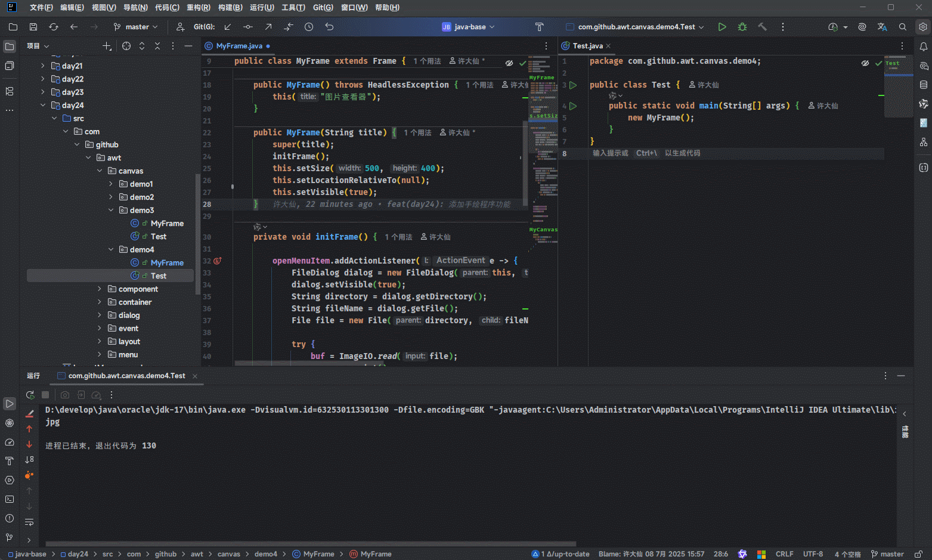Run the Test configuration with green play button
932x560 pixels.
coord(722,27)
